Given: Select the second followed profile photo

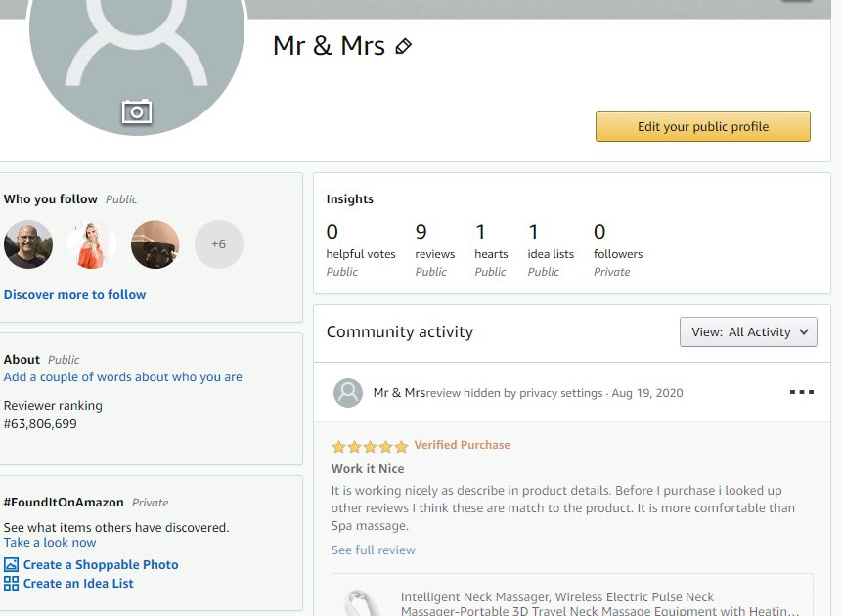Looking at the screenshot, I should 92,244.
